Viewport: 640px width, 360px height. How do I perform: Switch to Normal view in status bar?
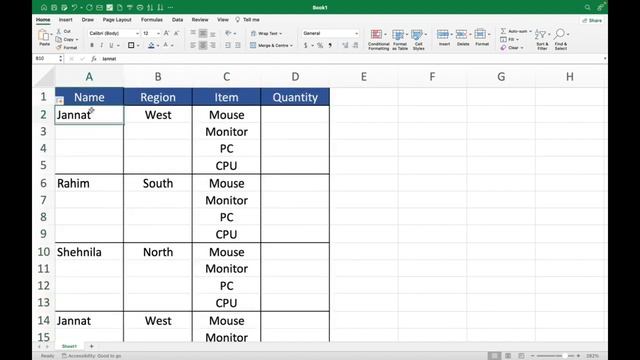[494, 356]
